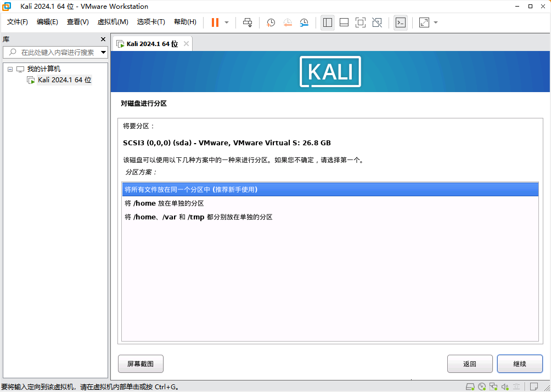Take a snapshot using the clock-plus icon
This screenshot has height=392, width=551.
coord(271,22)
